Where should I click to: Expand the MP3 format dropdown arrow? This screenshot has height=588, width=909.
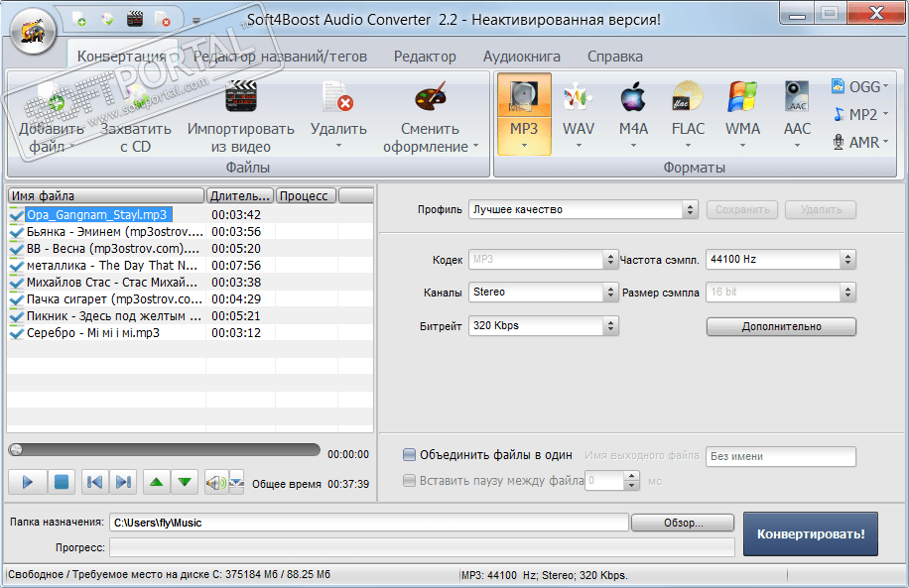coord(524,146)
